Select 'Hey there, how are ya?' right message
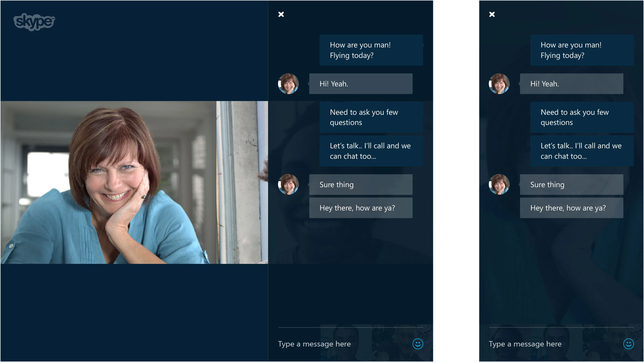644x362 pixels. pyautogui.click(x=571, y=208)
